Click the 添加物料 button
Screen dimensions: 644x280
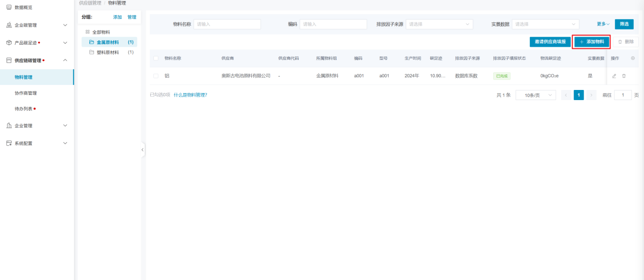click(x=592, y=42)
